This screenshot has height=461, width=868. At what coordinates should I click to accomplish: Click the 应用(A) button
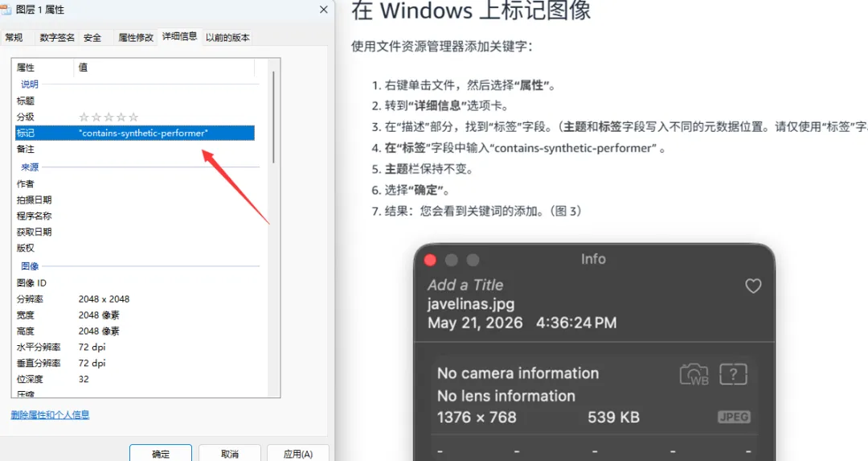(298, 453)
